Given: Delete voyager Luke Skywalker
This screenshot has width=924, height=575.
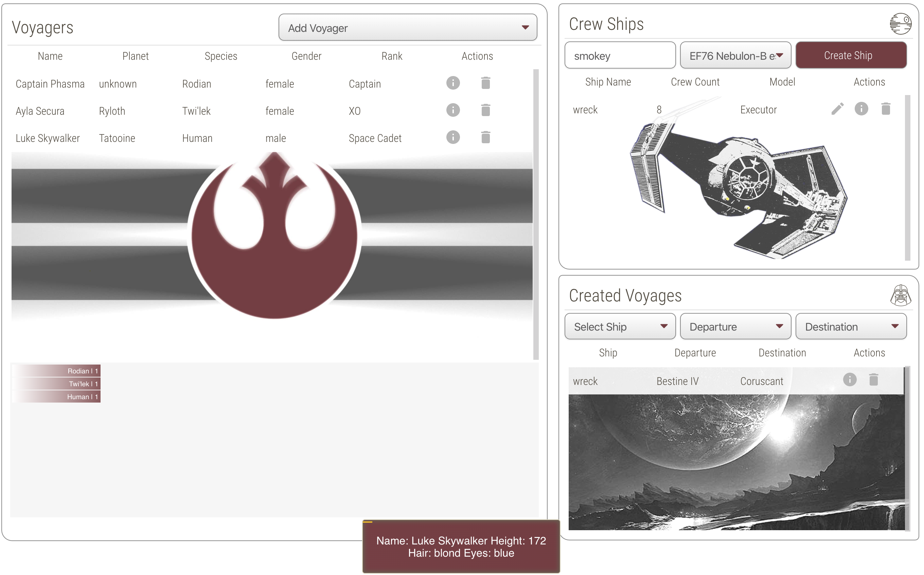Looking at the screenshot, I should tap(485, 137).
